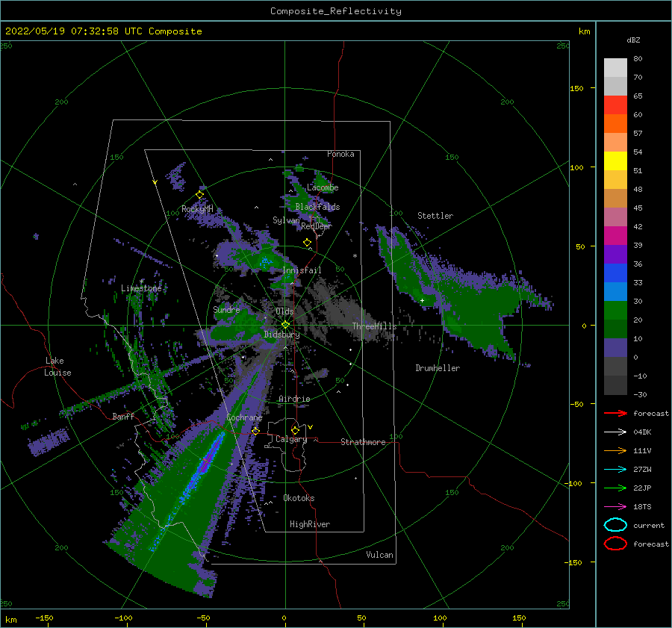Image resolution: width=672 pixels, height=628 pixels.
Task: Click the Didsbury map label
Action: 281,335
